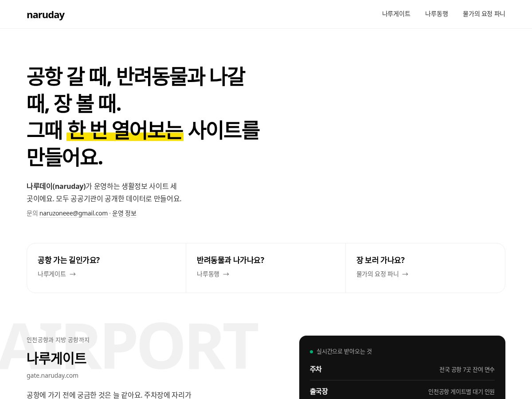The width and height of the screenshot is (532, 399).
Task: Click the 인천공항과 지방 공항까지 caption
Action: coord(58,340)
